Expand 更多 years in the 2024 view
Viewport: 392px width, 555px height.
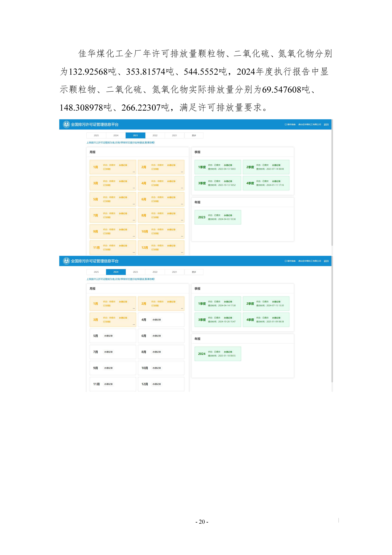pos(194,272)
